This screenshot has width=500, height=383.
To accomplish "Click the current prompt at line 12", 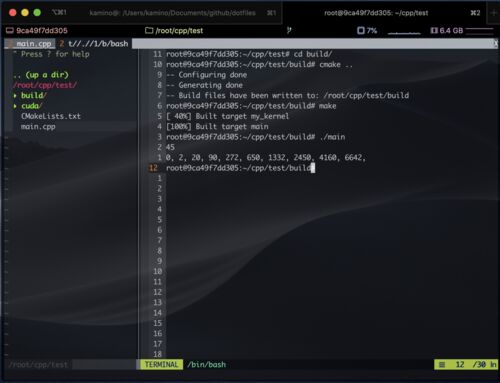I will point(240,168).
